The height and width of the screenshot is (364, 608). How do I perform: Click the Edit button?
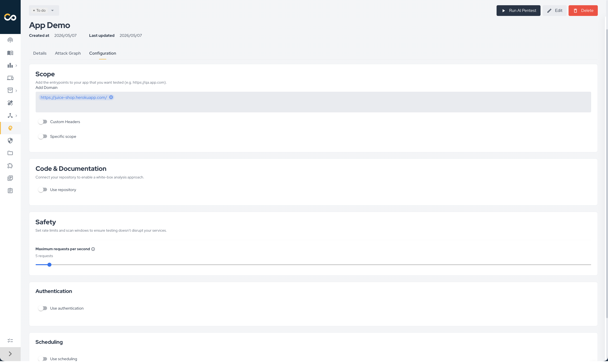(554, 10)
